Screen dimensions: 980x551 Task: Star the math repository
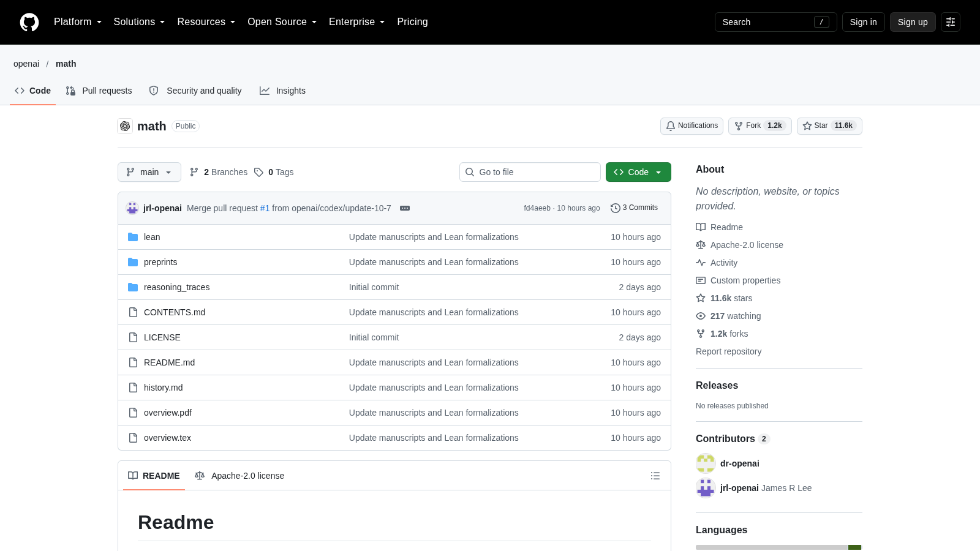[829, 126]
